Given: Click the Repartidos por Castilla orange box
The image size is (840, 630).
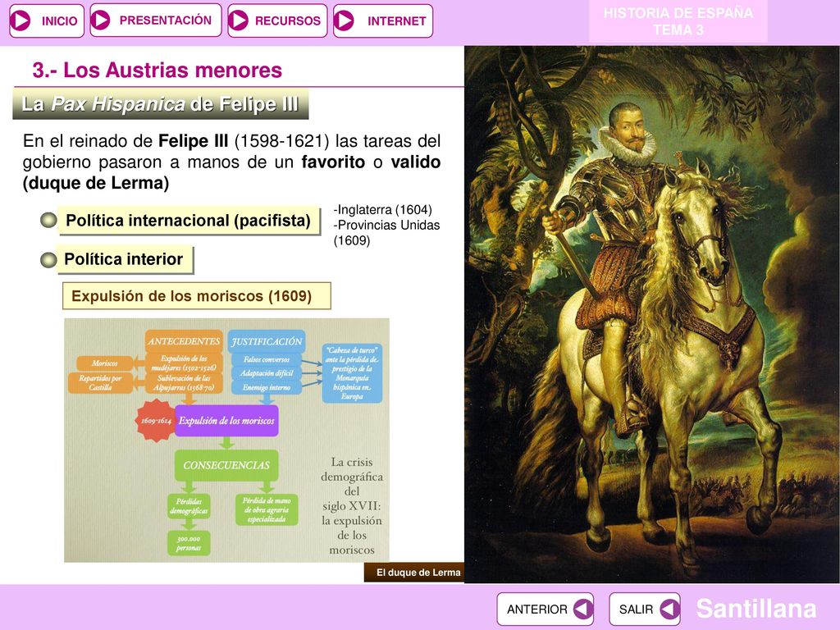Looking at the screenshot, I should coord(100,382).
